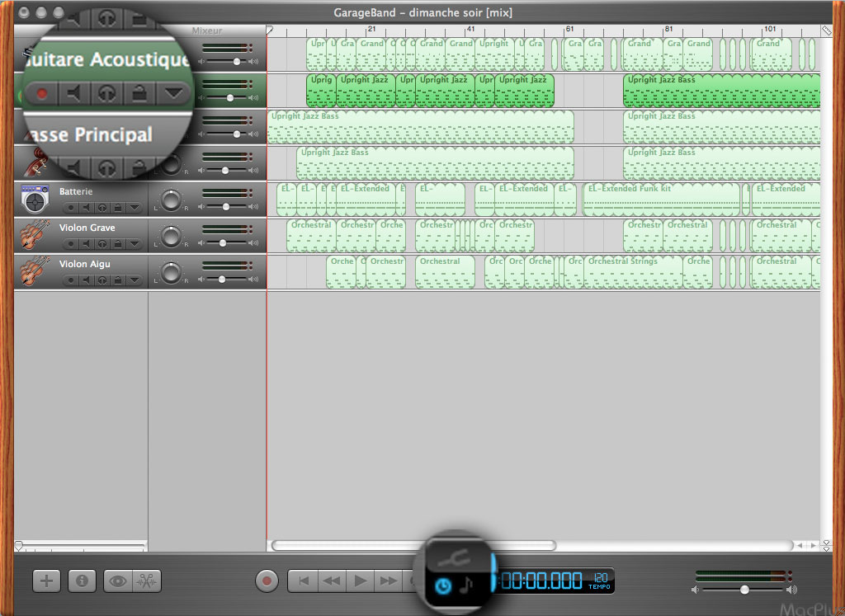
Task: Click the Mixeur column header
Action: tap(207, 31)
